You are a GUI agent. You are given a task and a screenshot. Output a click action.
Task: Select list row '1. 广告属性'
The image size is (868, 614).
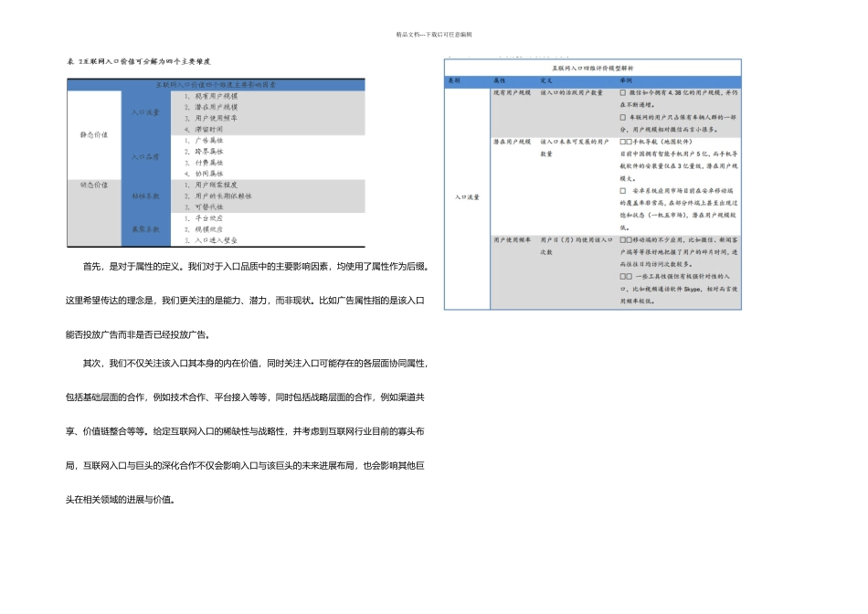click(204, 141)
